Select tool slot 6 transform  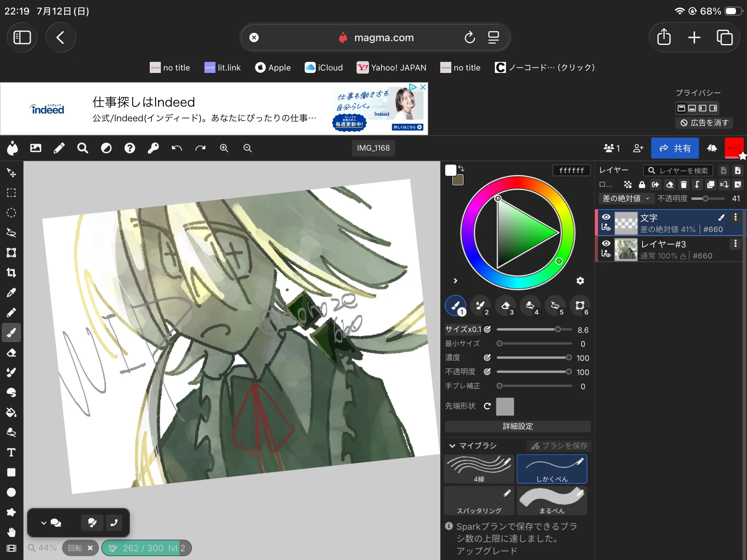click(x=580, y=306)
